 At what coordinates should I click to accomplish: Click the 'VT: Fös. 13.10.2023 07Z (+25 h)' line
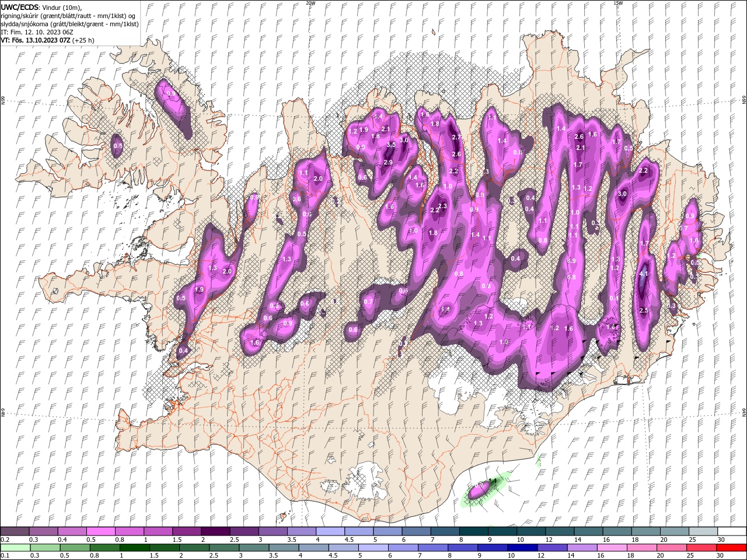[x=47, y=40]
